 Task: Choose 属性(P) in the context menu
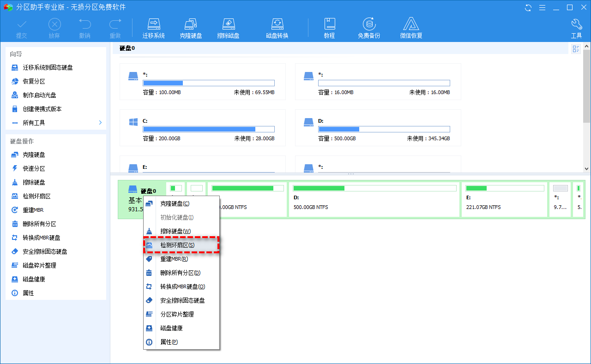pyautogui.click(x=181, y=342)
